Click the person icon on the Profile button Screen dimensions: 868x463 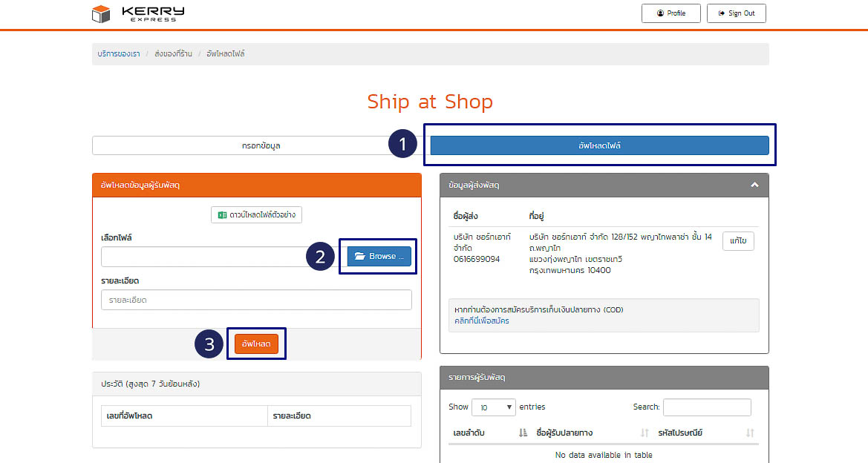(x=660, y=13)
